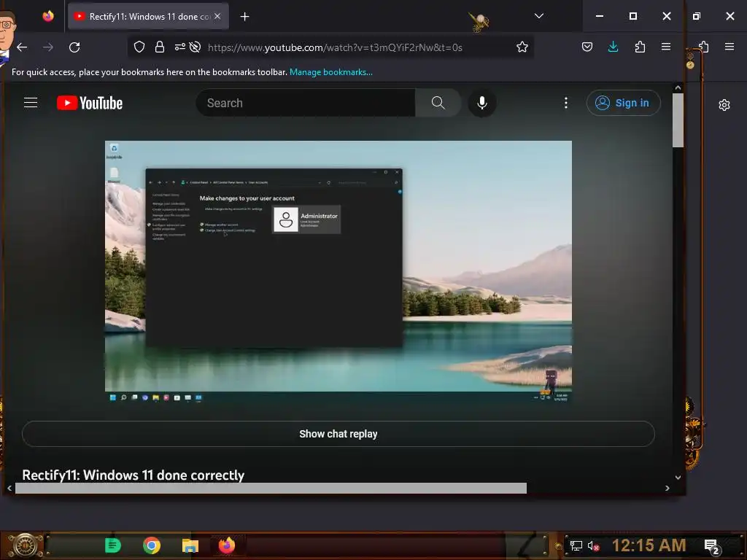Screen dimensions: 747x560
Task: Open extensions icon in the background window
Action: (x=704, y=47)
